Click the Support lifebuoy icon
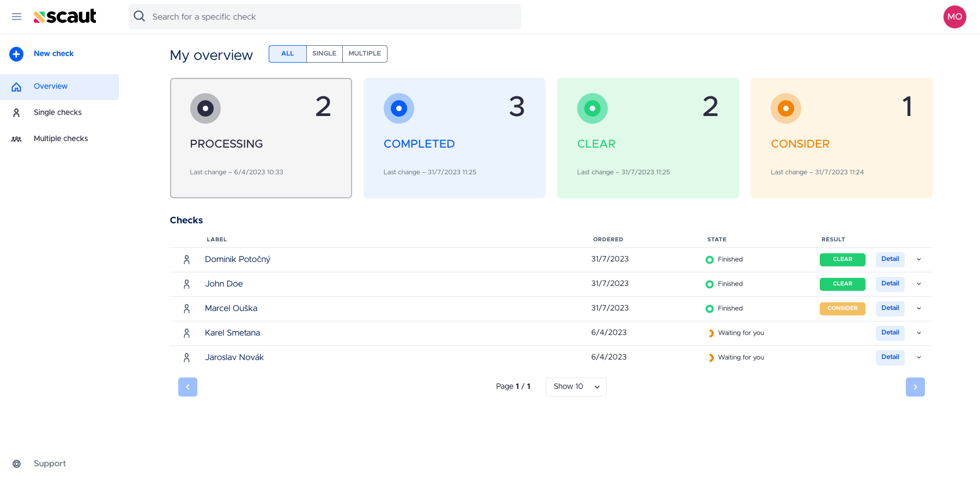This screenshot has width=980, height=481. 16,464
